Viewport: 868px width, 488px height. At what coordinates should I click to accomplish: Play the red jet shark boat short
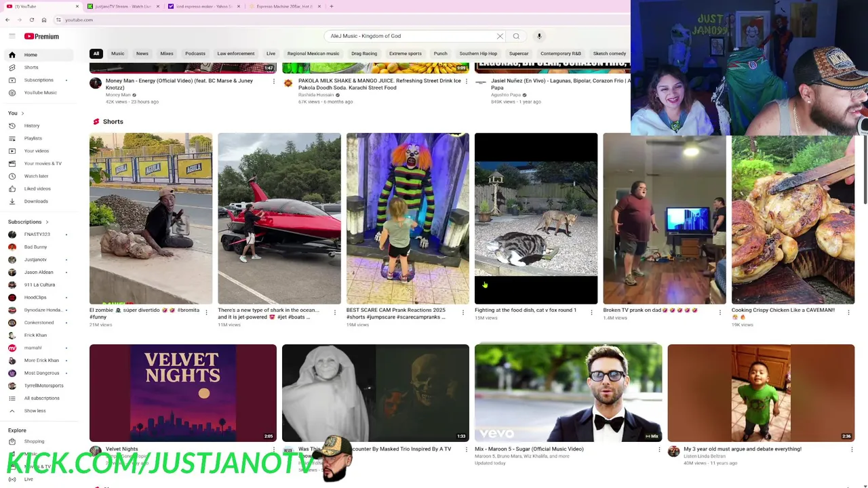[279, 218]
